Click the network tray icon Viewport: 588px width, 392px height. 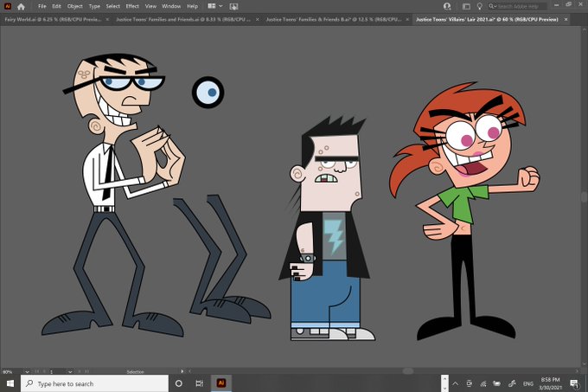tap(483, 383)
